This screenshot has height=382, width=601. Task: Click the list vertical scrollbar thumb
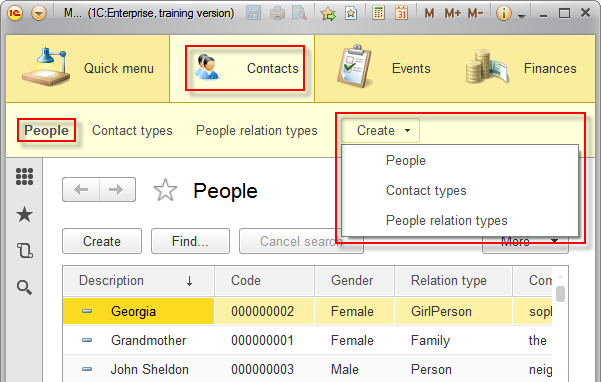point(560,294)
